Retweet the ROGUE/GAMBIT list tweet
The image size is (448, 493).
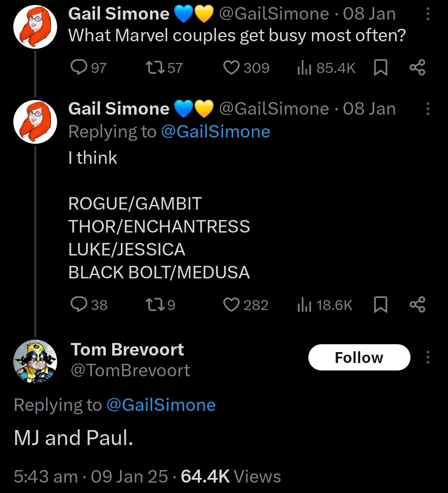pyautogui.click(x=155, y=305)
